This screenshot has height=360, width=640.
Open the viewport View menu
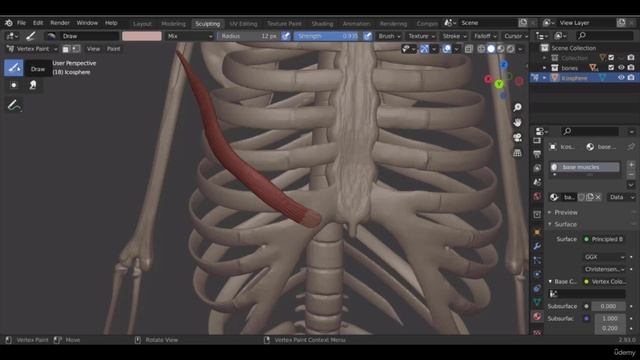tap(93, 49)
